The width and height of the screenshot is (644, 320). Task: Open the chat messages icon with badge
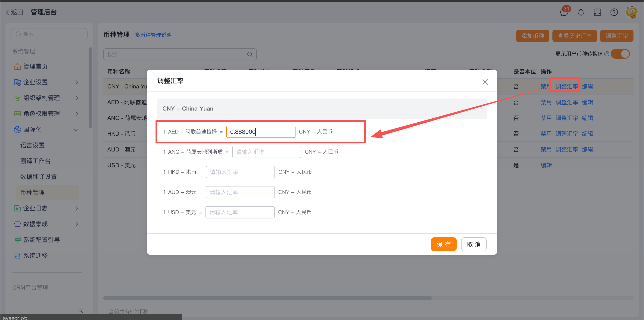(x=564, y=12)
